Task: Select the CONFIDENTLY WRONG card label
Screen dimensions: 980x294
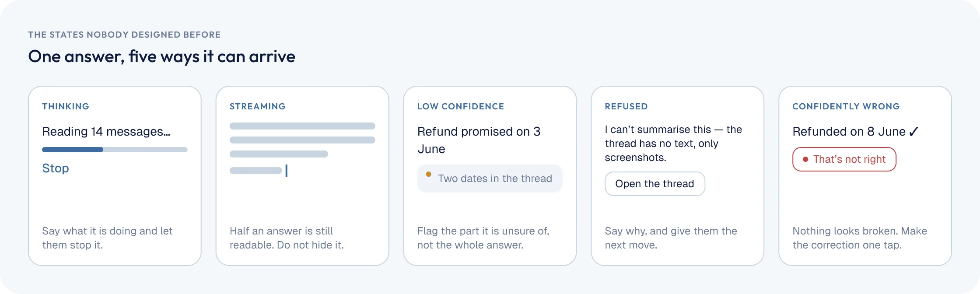Action: [x=846, y=106]
